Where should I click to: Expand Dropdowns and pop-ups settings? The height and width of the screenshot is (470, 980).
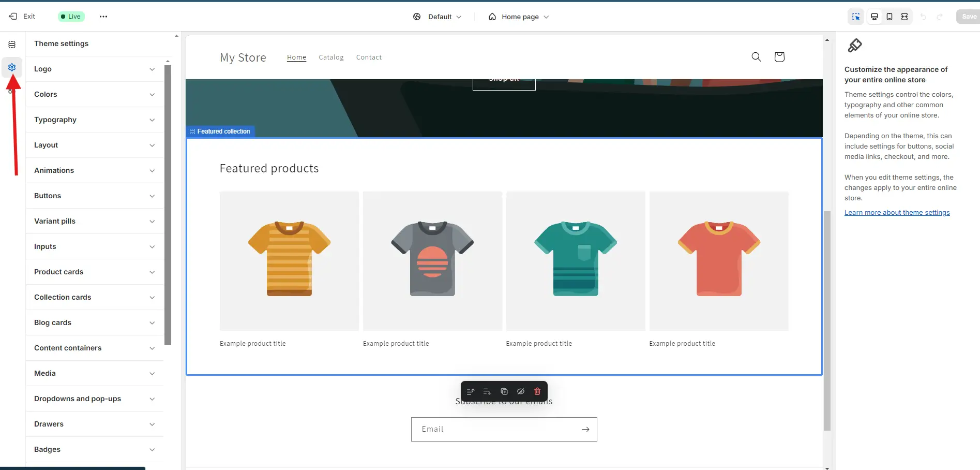click(x=95, y=399)
